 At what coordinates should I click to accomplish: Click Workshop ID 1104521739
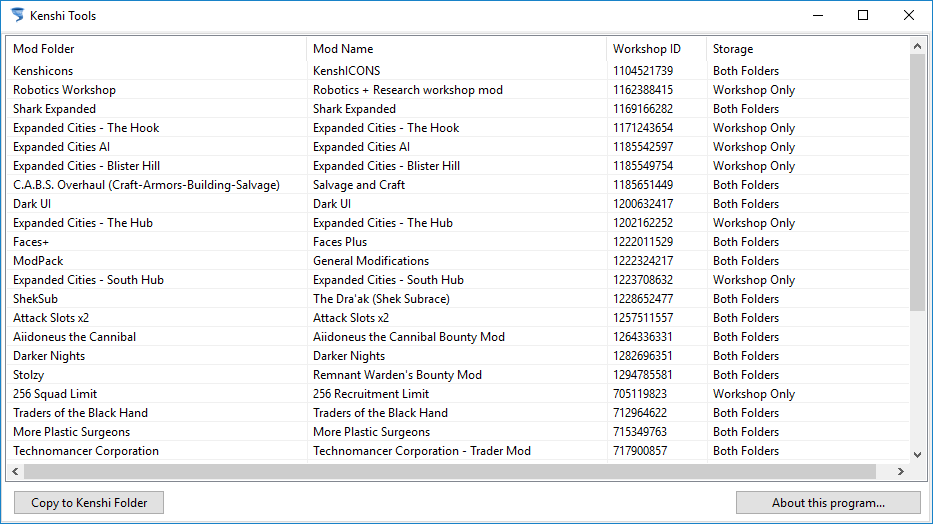(x=643, y=71)
